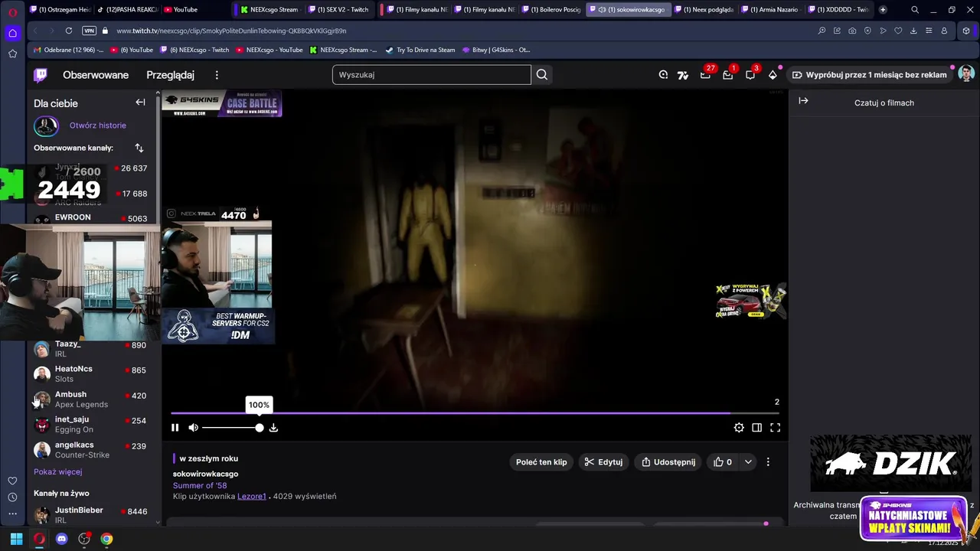Sort followed channels list
Image resolution: width=980 pixels, height=551 pixels.
(139, 148)
